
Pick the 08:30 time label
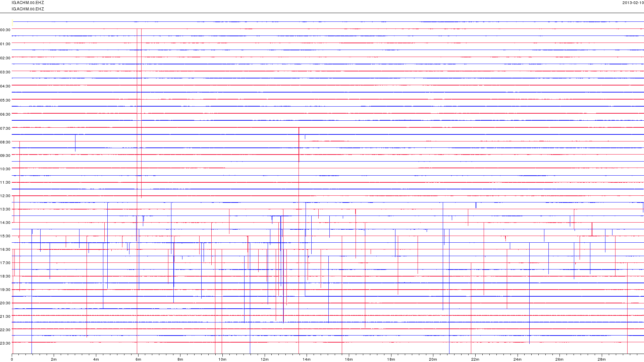[x=5, y=142]
